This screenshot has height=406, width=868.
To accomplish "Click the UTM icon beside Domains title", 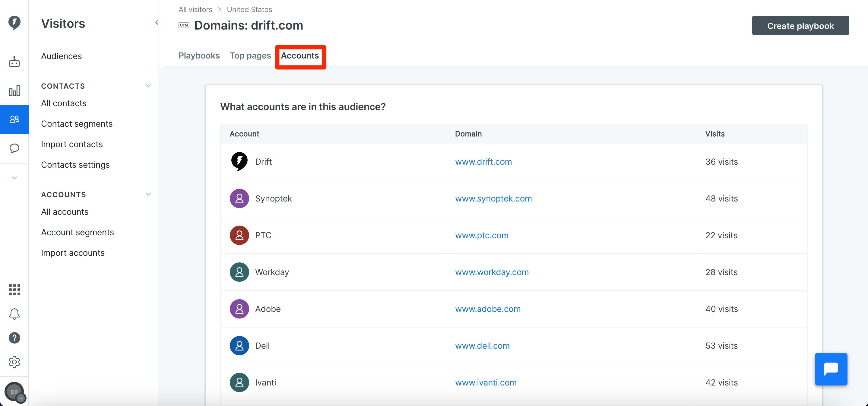I will (x=184, y=25).
